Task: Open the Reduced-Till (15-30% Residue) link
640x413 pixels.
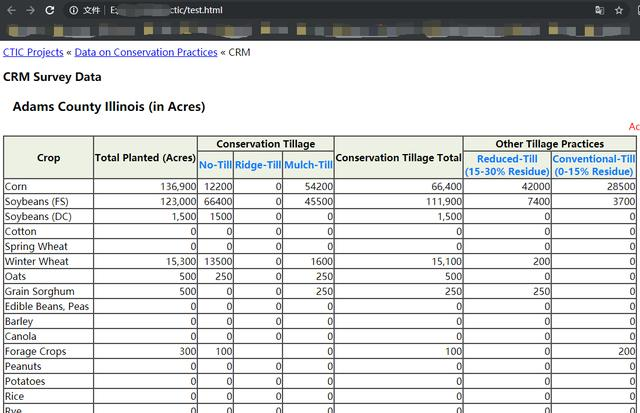Action: (507, 165)
